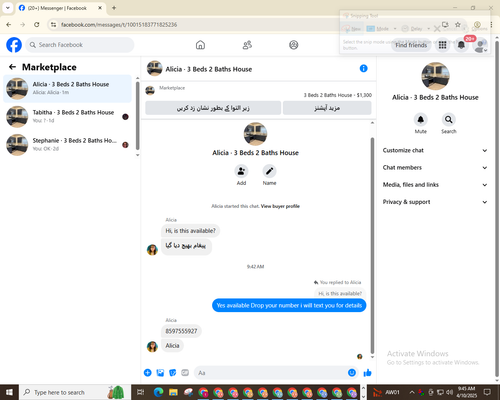The height and width of the screenshot is (400, 500).
Task: Click the 3 Beds 2 Baths House $1,300 listing
Action: 337,95
